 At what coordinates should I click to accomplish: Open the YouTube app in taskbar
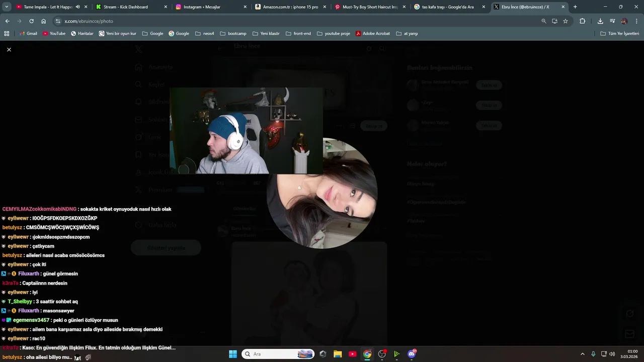pyautogui.click(x=352, y=354)
